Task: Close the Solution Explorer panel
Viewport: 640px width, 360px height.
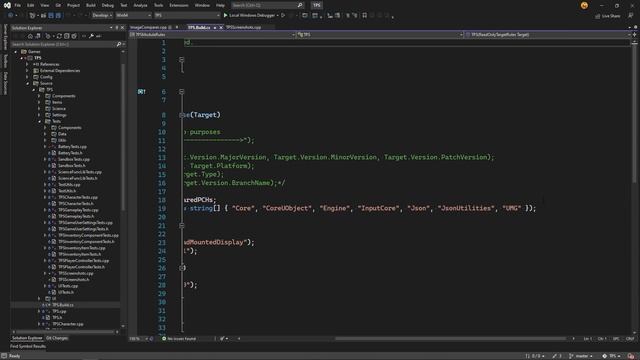Action: [x=122, y=28]
